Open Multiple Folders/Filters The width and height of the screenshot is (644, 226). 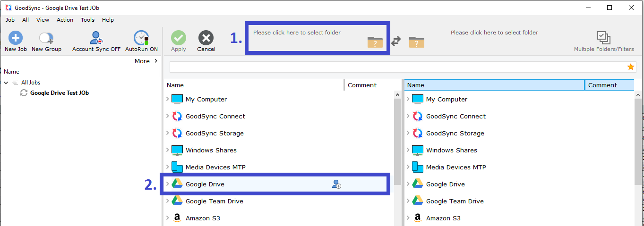click(x=603, y=38)
